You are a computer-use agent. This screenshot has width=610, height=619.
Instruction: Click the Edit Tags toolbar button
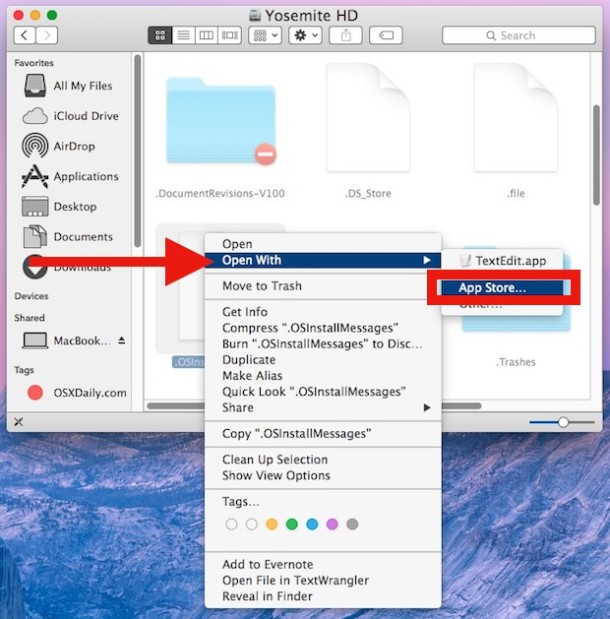pyautogui.click(x=386, y=36)
